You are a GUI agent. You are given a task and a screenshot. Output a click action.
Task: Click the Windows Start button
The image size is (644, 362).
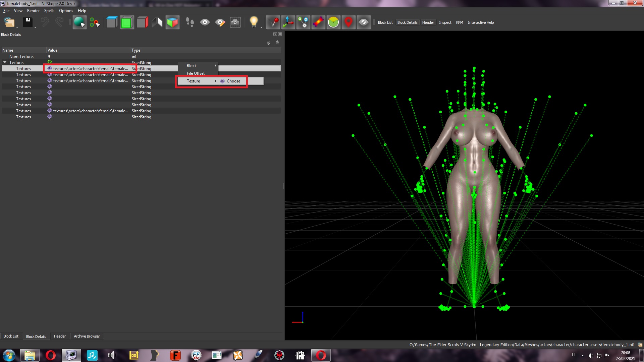pyautogui.click(x=9, y=355)
